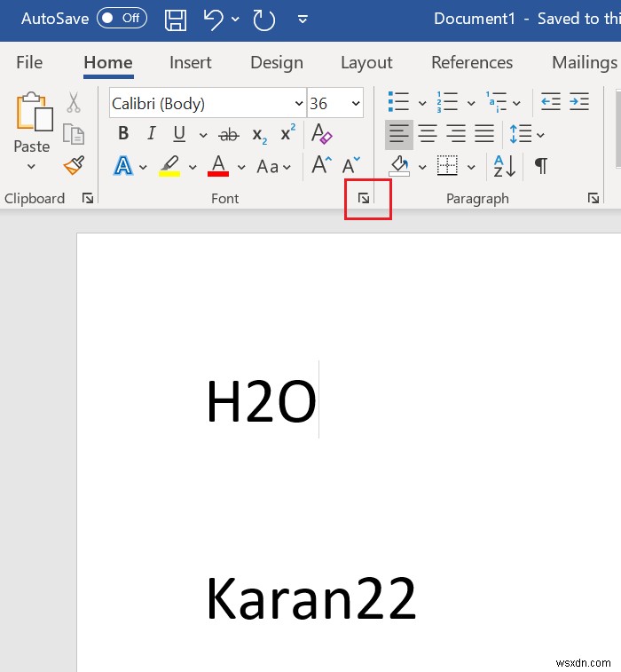Click Decrease Font Size icon
621x672 pixels.
point(351,165)
